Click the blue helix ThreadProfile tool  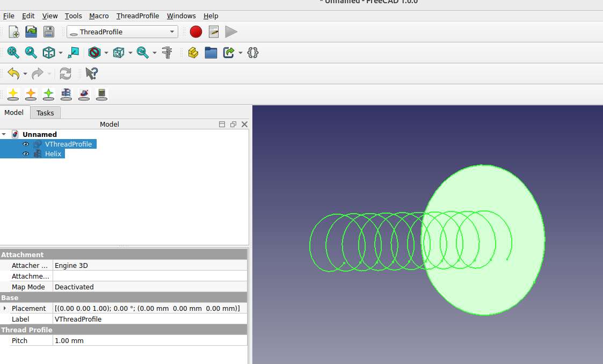[x=66, y=94]
